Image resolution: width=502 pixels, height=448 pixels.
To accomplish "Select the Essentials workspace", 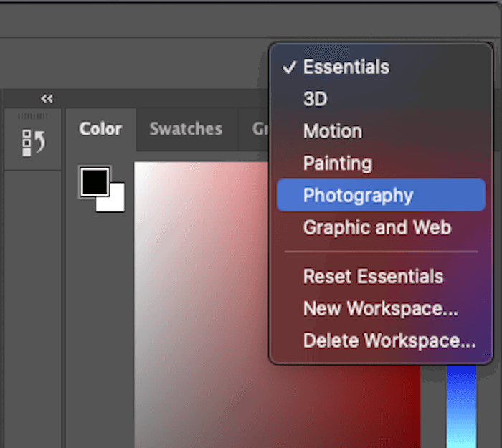I will click(x=381, y=67).
